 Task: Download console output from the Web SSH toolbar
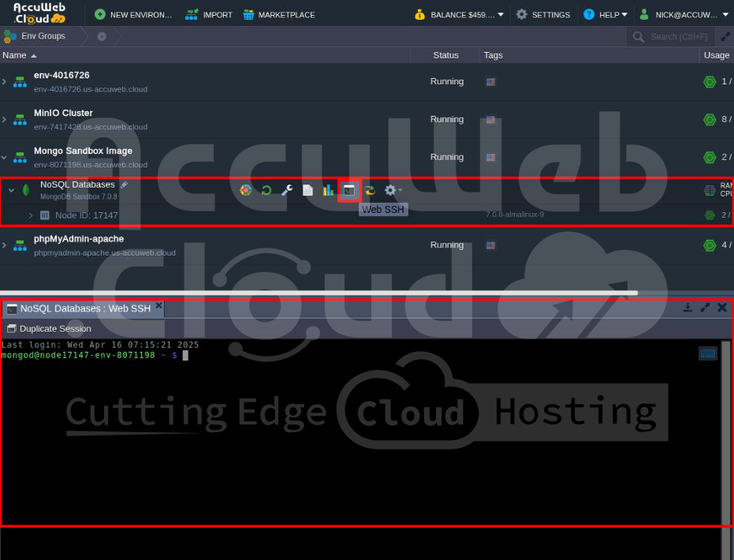click(x=687, y=308)
